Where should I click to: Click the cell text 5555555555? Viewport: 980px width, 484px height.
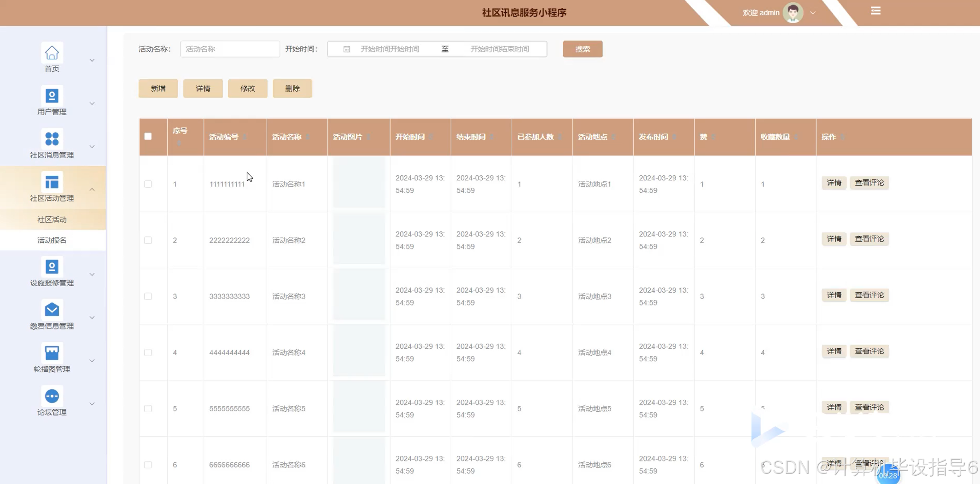(x=229, y=409)
